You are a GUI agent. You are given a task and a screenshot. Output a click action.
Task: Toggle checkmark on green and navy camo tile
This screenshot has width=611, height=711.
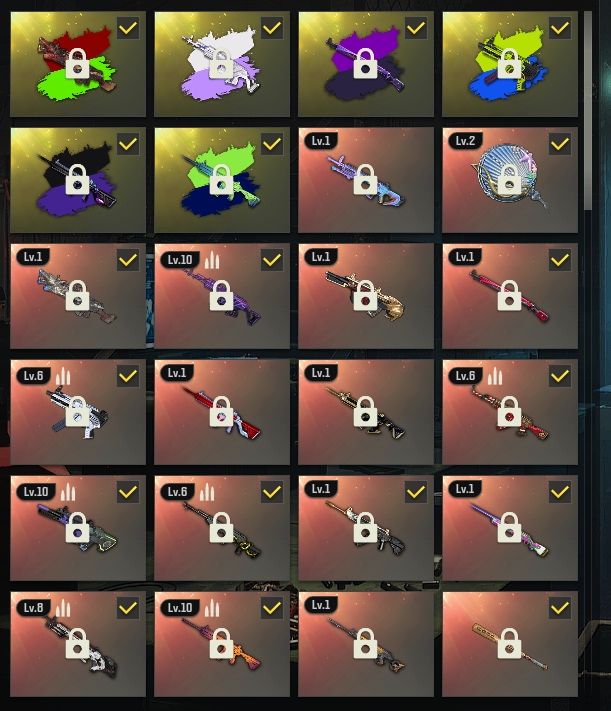click(272, 144)
